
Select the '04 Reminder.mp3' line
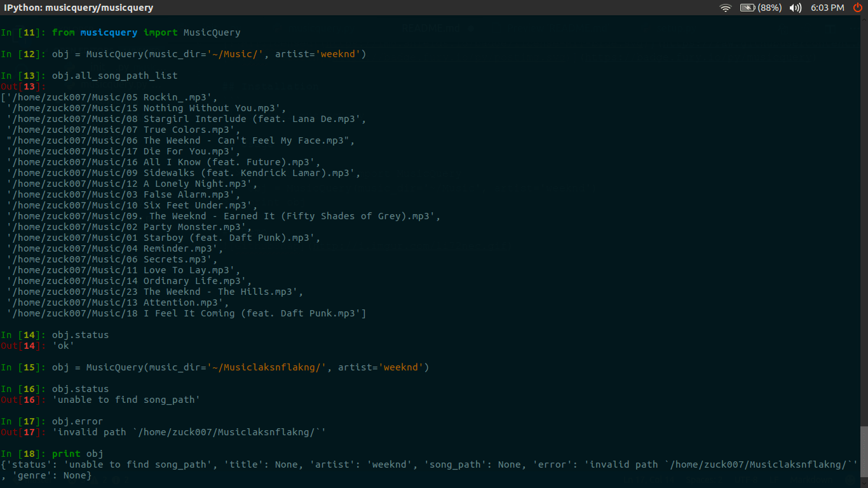[x=115, y=248]
